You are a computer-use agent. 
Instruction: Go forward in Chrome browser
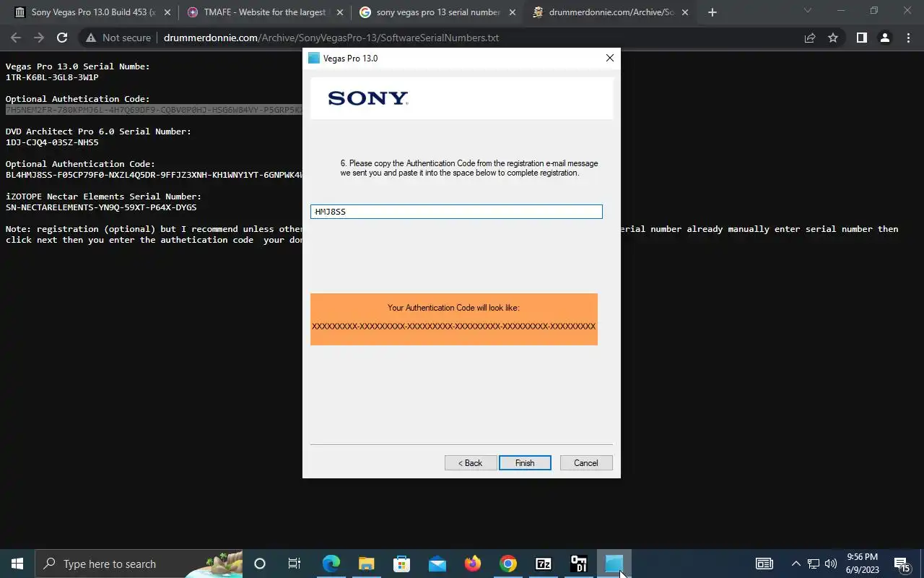tap(39, 38)
